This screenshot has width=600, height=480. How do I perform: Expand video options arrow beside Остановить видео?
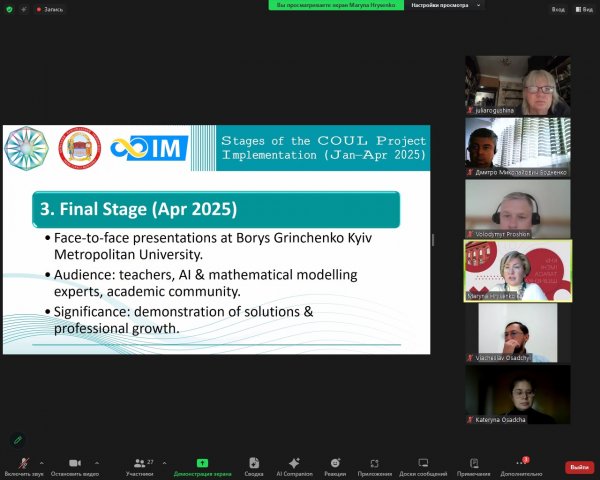pos(97,462)
